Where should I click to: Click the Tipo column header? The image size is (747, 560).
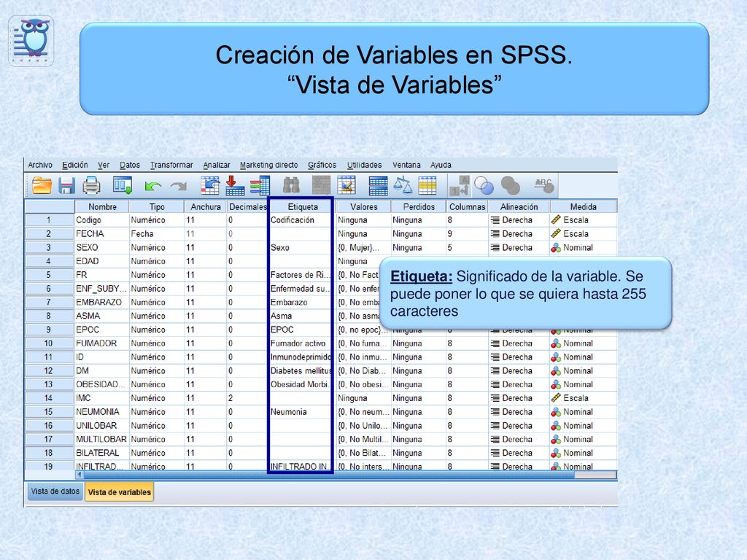157,206
